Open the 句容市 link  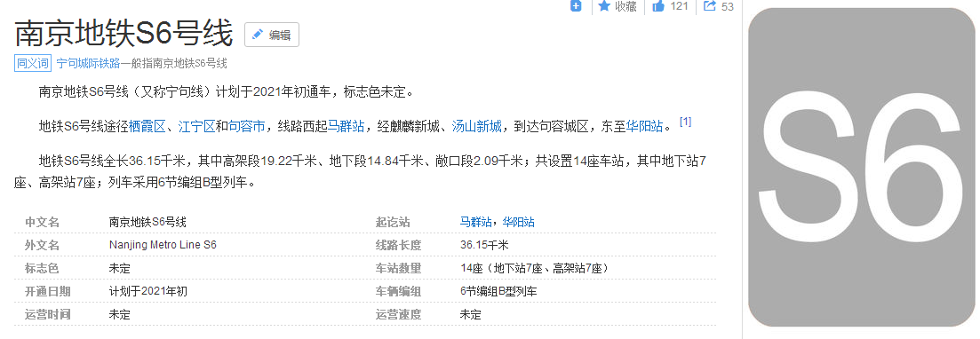pos(247,127)
